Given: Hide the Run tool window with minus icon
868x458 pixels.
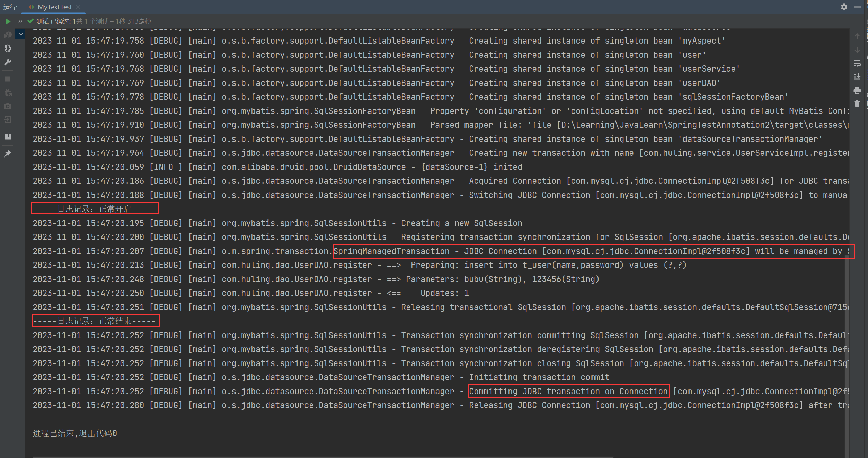Looking at the screenshot, I should (x=858, y=7).
